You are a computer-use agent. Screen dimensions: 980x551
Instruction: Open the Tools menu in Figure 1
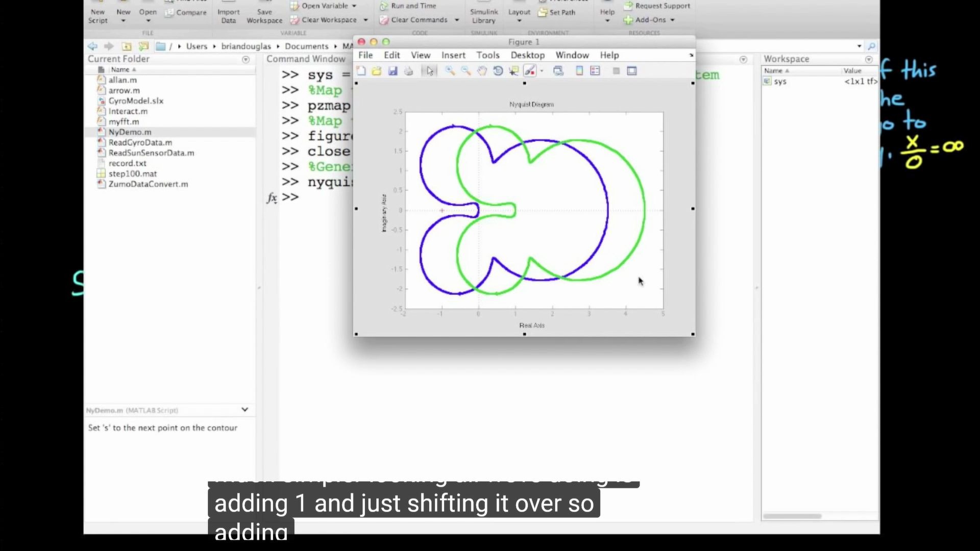click(488, 55)
